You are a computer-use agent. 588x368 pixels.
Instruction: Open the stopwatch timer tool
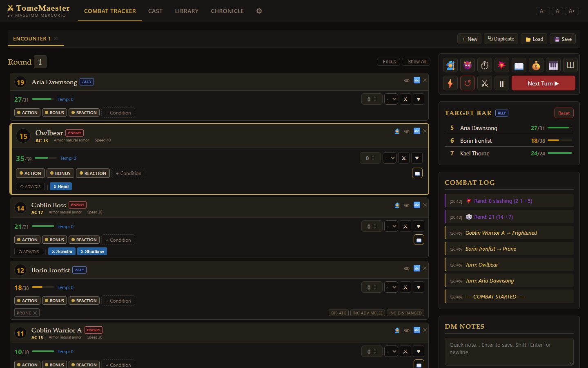pyautogui.click(x=485, y=65)
